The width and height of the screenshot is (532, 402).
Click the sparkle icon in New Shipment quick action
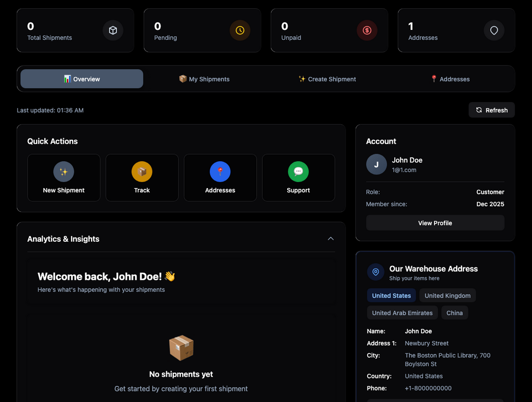(x=64, y=172)
